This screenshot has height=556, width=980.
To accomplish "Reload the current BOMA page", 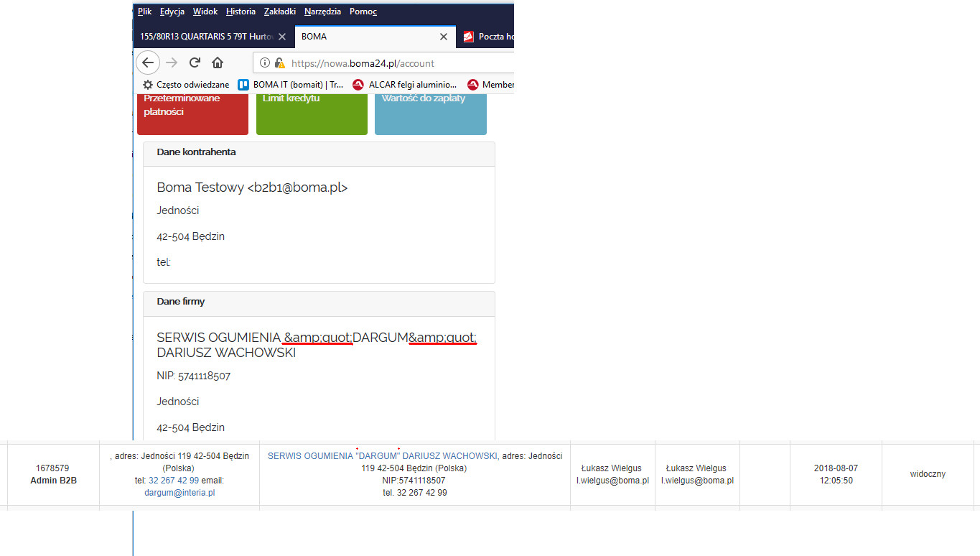I will [195, 62].
